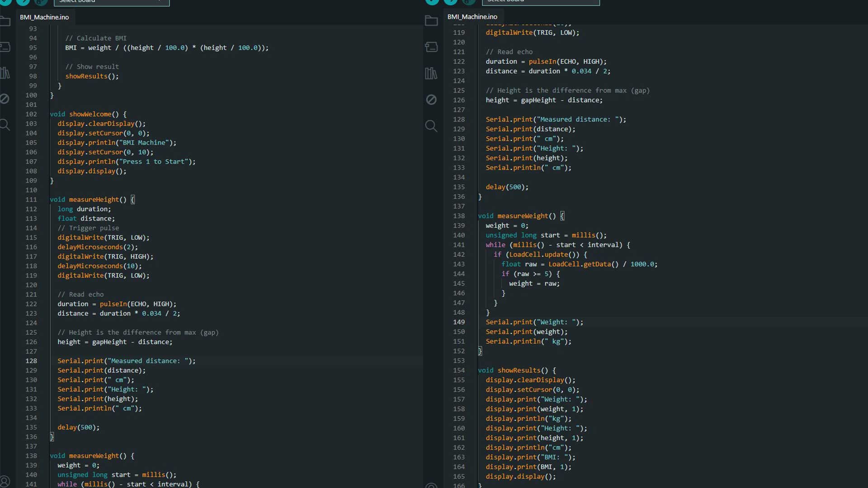Click 'void measureHeight() {' in left window

(92, 199)
